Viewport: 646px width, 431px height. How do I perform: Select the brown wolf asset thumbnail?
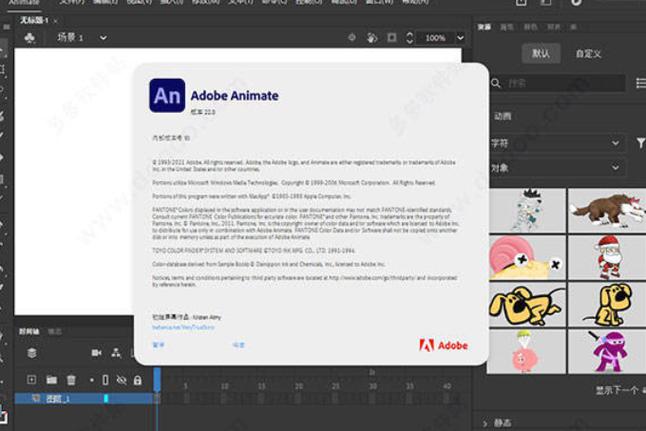607,210
